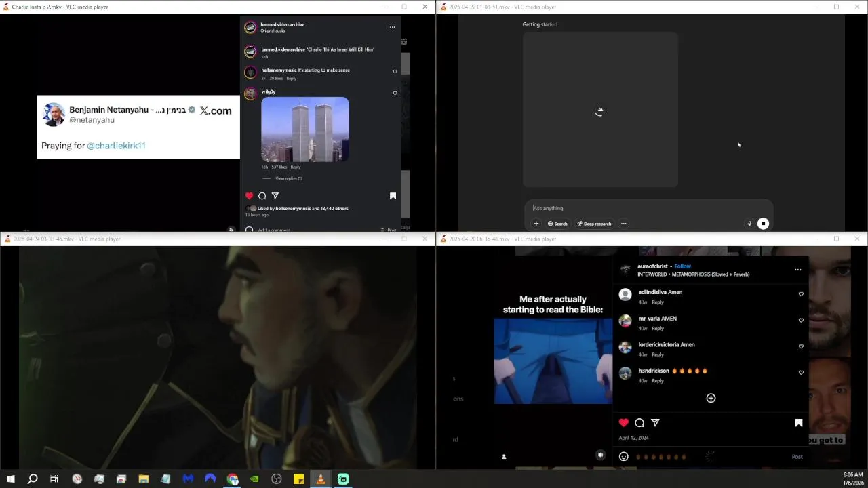
Task: Click the speaker mute icon on the Bible meme video
Action: pos(600,455)
